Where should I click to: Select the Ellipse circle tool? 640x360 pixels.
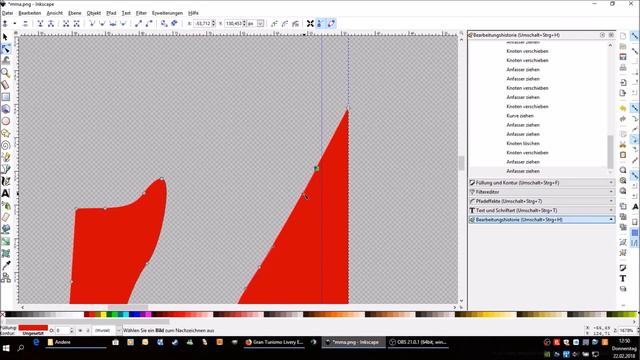[x=6, y=121]
